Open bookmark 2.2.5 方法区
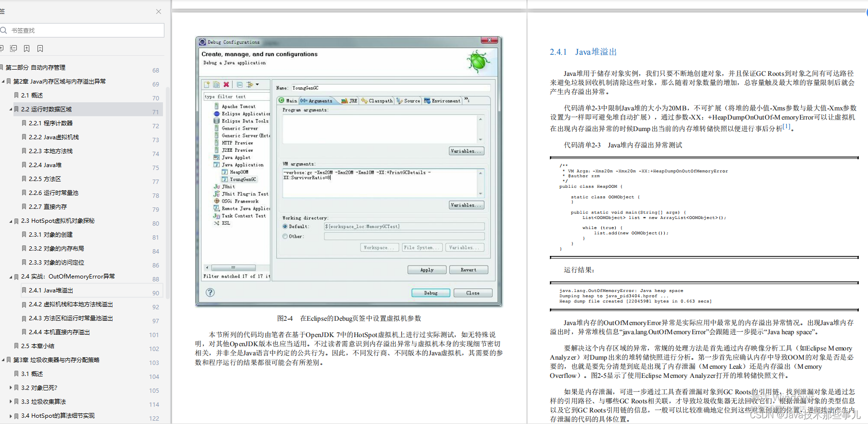 45,179
